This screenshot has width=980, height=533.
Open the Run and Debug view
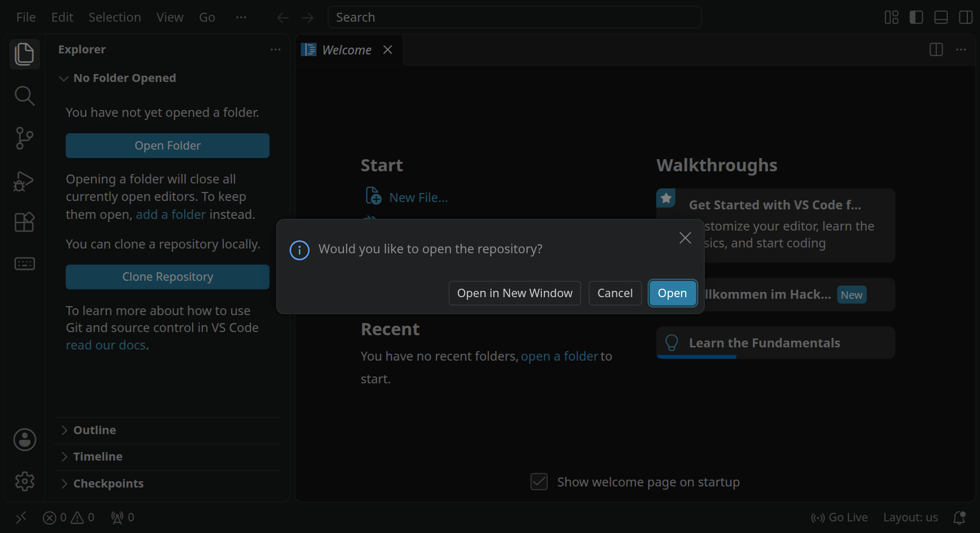click(24, 181)
